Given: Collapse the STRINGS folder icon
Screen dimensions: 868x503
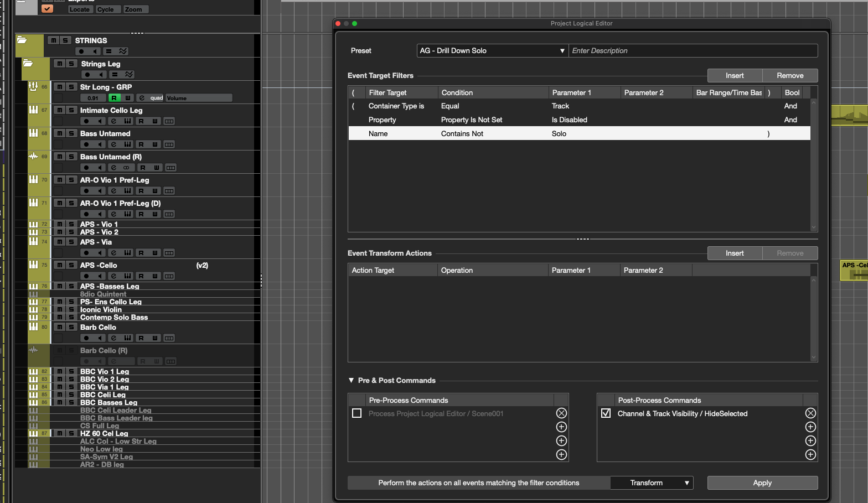Looking at the screenshot, I should (x=22, y=40).
